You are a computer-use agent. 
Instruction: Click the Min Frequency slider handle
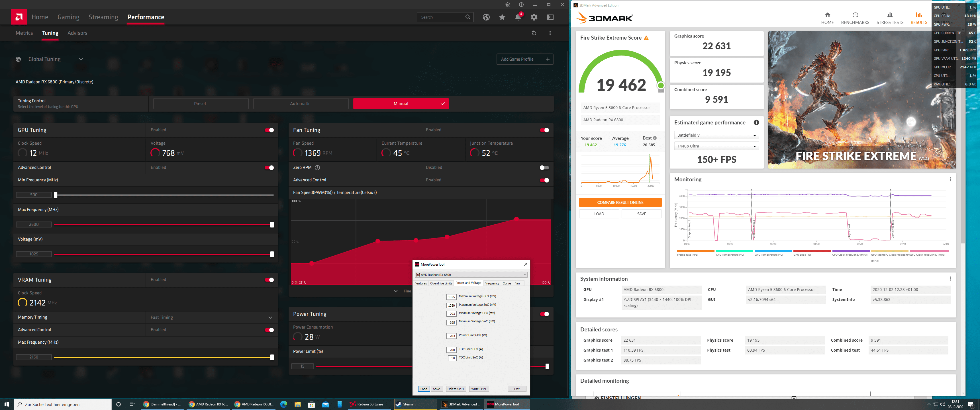click(x=56, y=195)
